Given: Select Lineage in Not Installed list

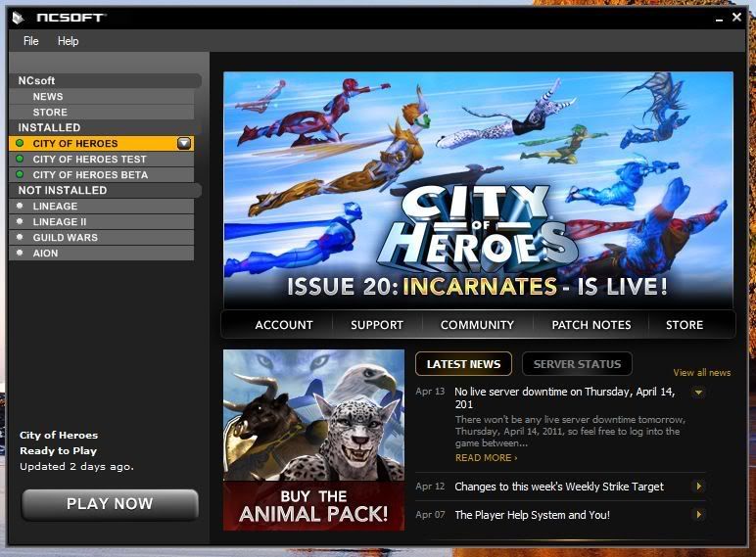Looking at the screenshot, I should (101, 206).
